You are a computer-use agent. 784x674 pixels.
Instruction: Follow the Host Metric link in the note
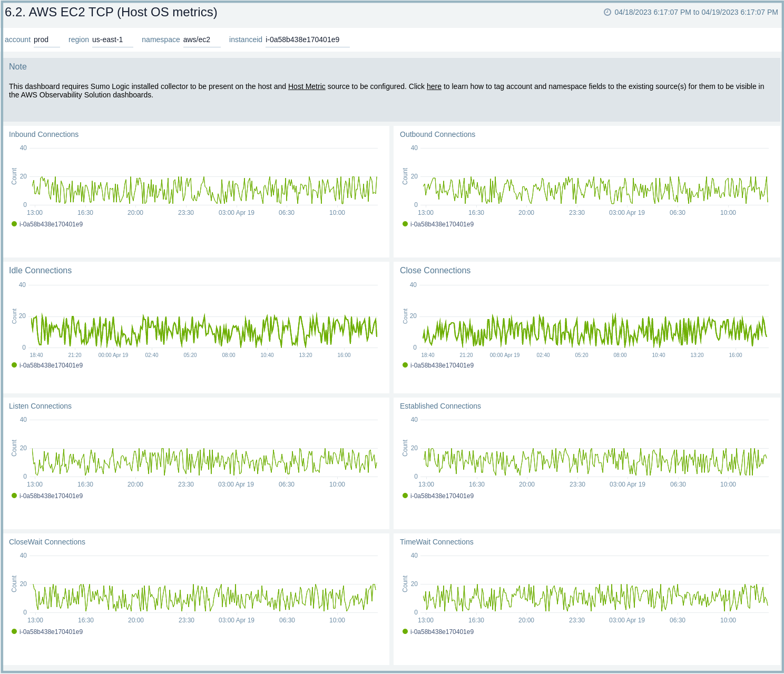(307, 86)
